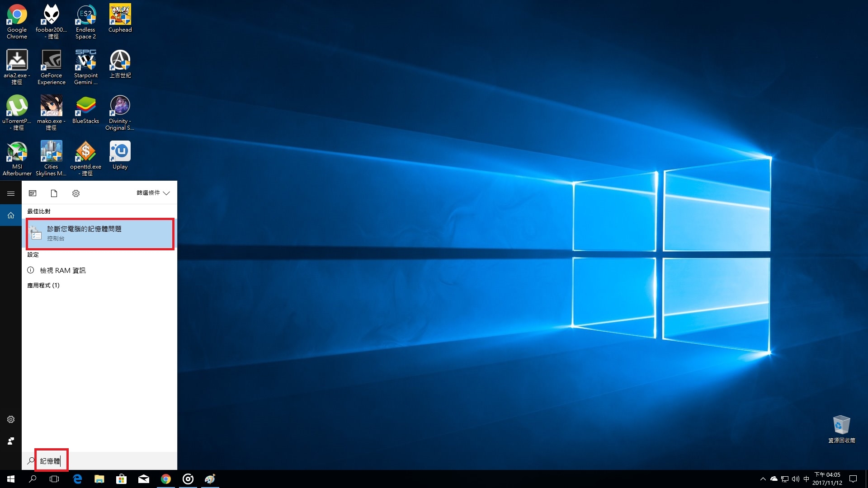Expand the hamburger menu in search panel
868x488 pixels.
click(11, 193)
